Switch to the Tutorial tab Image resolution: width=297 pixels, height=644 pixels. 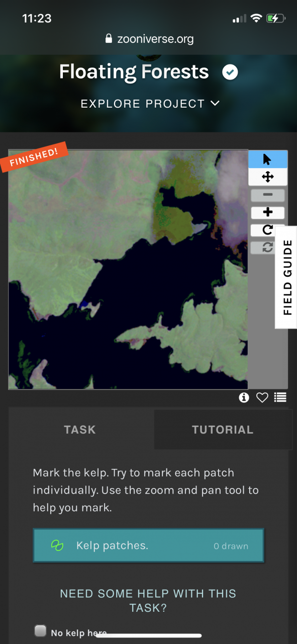(x=223, y=430)
